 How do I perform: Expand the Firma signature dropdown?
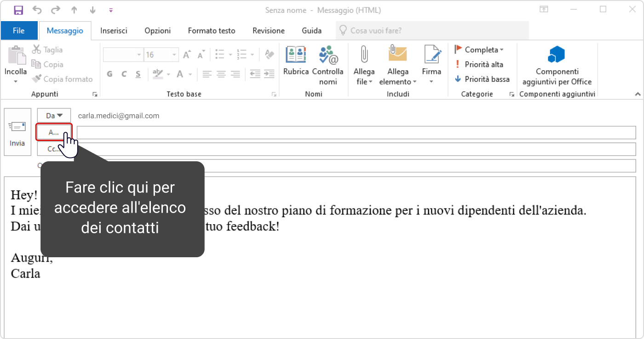click(431, 82)
